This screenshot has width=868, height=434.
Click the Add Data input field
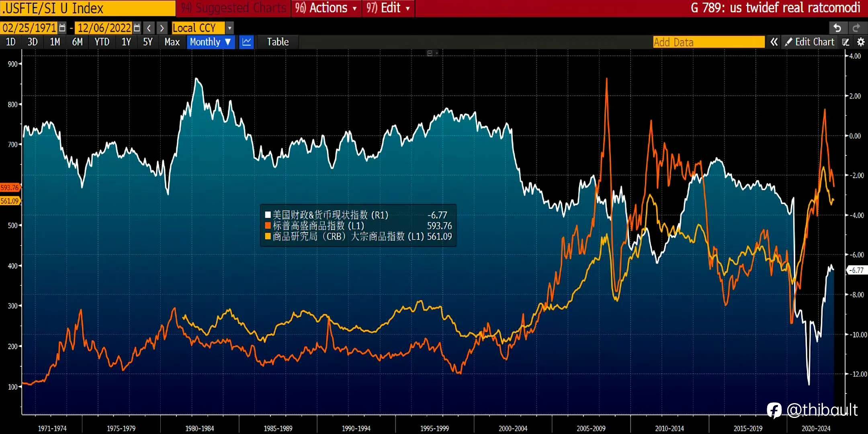(708, 42)
